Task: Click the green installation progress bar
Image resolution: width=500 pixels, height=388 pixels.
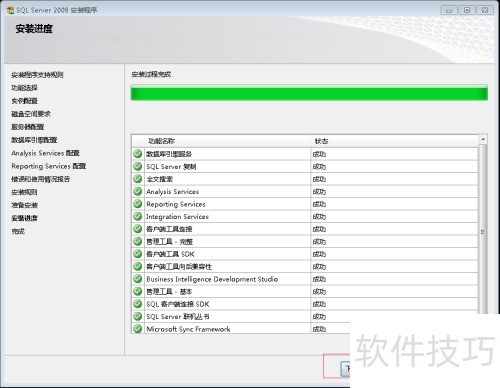Action: pos(309,93)
